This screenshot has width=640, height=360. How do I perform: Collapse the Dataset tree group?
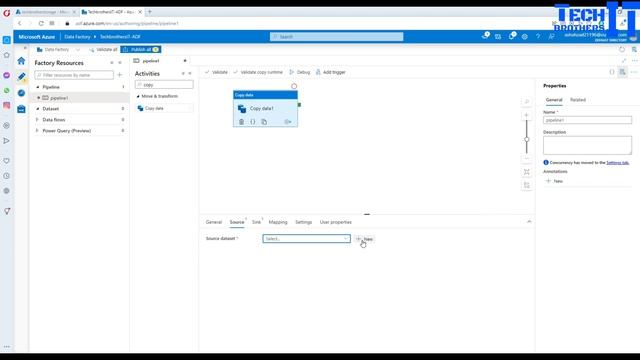tap(38, 109)
